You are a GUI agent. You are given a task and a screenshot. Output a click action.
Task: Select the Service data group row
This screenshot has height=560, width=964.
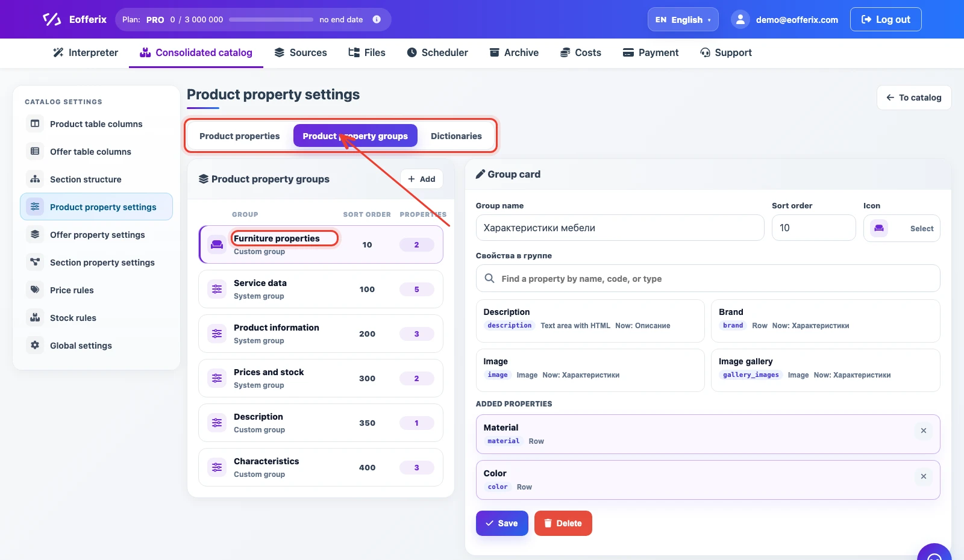click(321, 289)
